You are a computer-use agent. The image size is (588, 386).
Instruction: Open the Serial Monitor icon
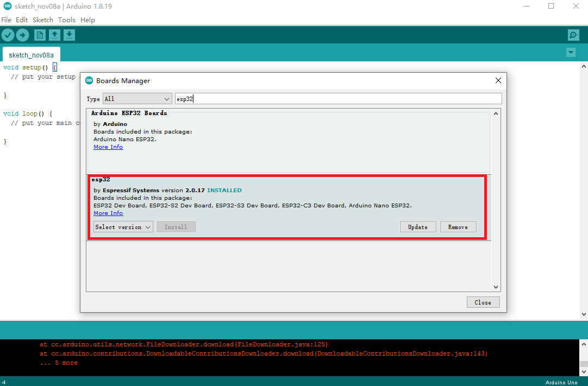coord(573,35)
